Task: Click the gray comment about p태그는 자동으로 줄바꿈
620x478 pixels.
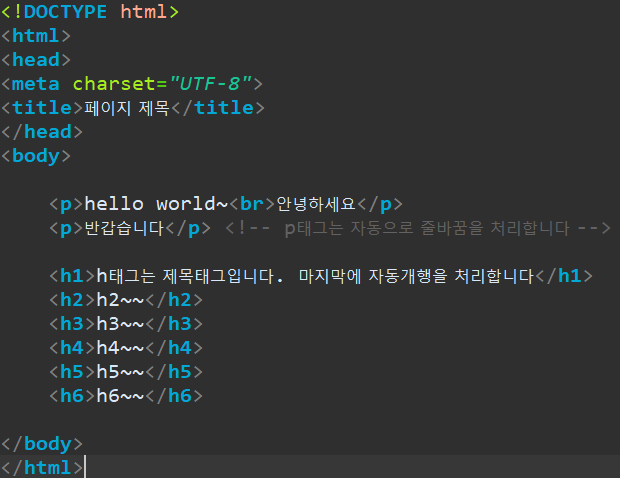Action: pos(418,228)
